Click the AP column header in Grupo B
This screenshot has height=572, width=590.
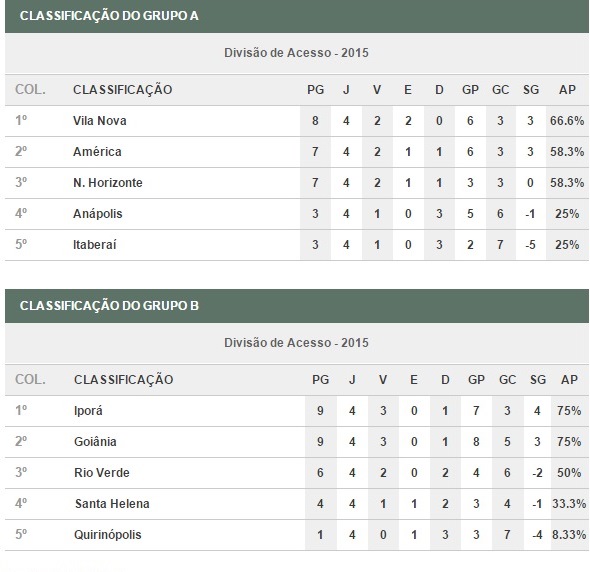point(569,380)
